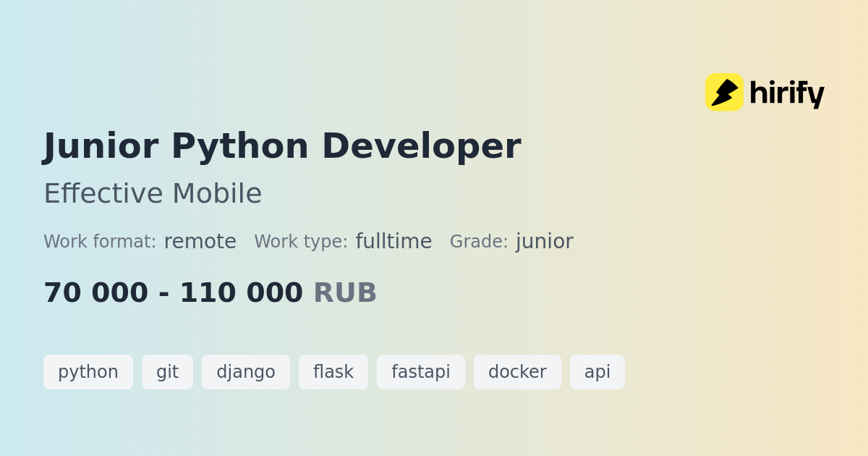Pick the flask skill tag

(x=333, y=372)
